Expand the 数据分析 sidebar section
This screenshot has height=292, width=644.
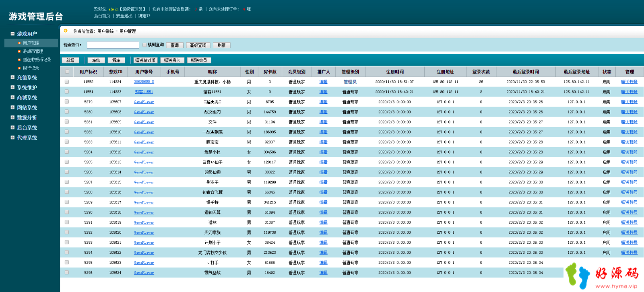pos(12,117)
